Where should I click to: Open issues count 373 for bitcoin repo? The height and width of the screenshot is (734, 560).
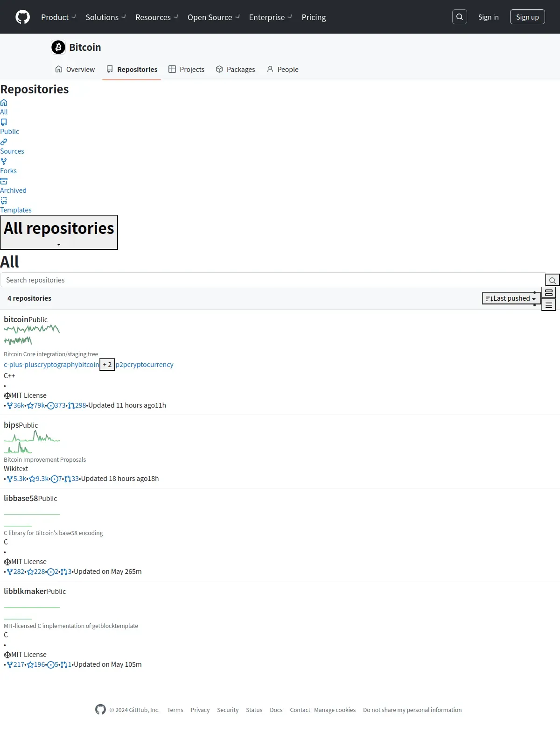pos(56,405)
